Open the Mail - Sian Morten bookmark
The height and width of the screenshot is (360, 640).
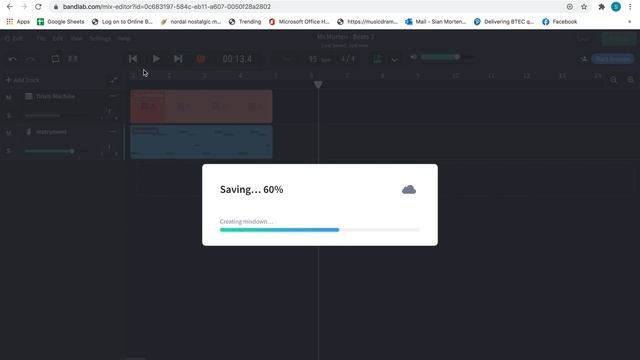click(x=436, y=22)
